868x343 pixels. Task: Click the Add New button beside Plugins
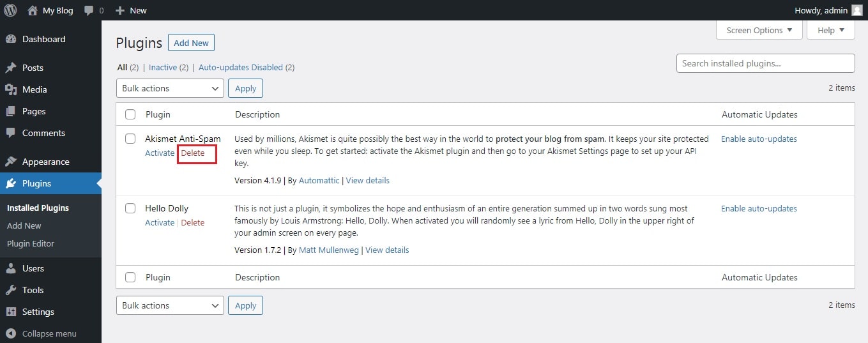tap(191, 43)
